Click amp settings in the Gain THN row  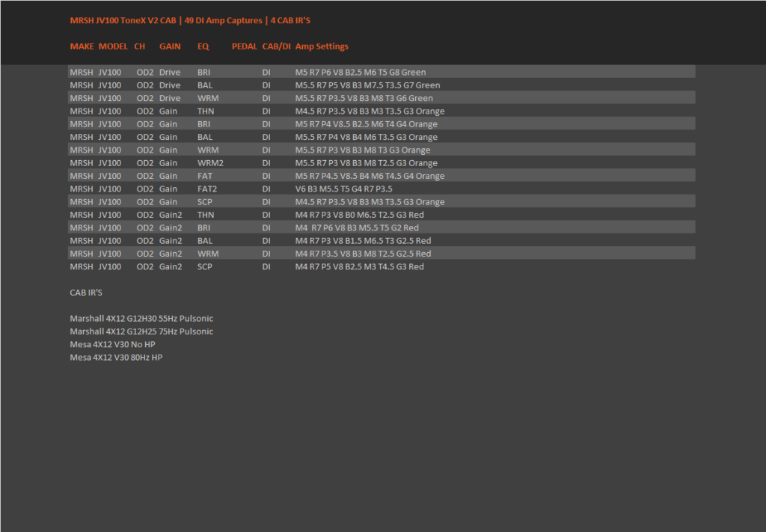[370, 111]
